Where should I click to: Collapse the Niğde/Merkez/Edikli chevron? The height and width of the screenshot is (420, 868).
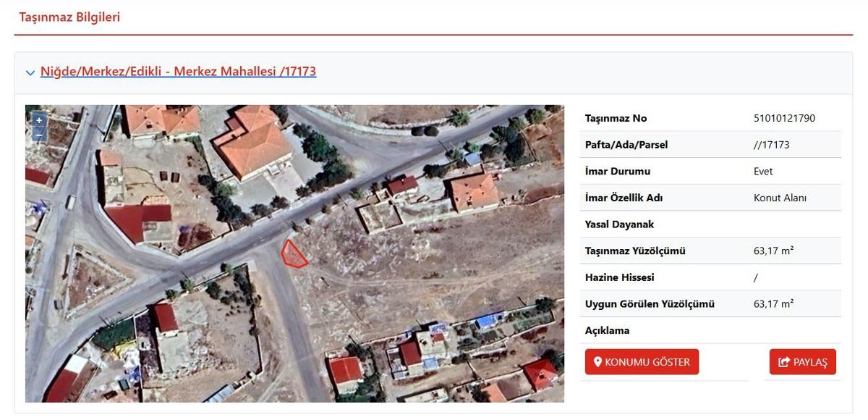coord(30,72)
